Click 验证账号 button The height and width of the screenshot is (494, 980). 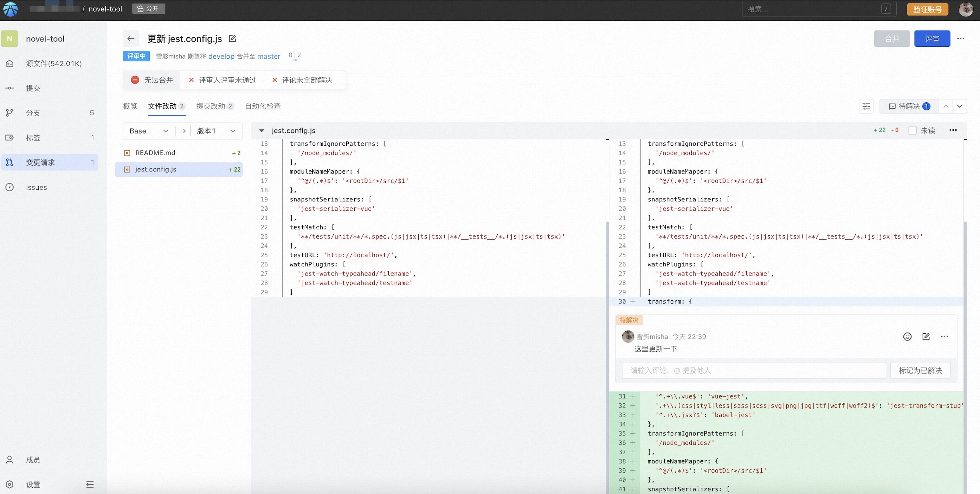[x=928, y=9]
